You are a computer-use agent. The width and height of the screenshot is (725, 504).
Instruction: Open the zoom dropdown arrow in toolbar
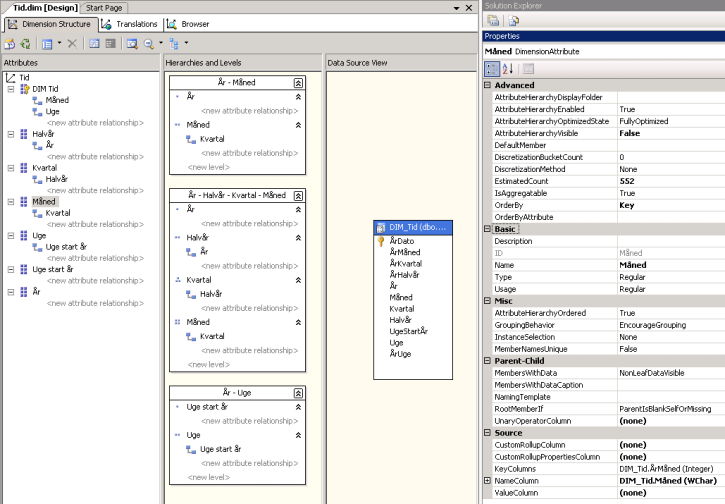[x=161, y=43]
